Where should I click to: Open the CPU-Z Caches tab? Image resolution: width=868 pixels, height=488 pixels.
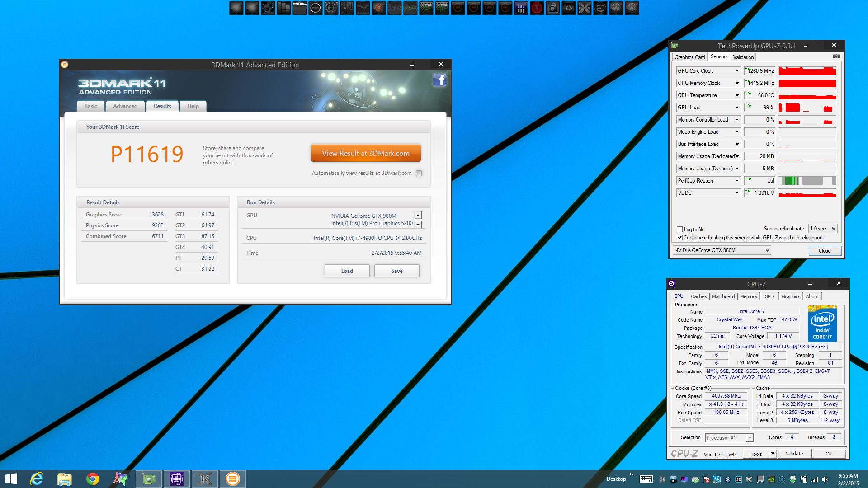pyautogui.click(x=698, y=296)
